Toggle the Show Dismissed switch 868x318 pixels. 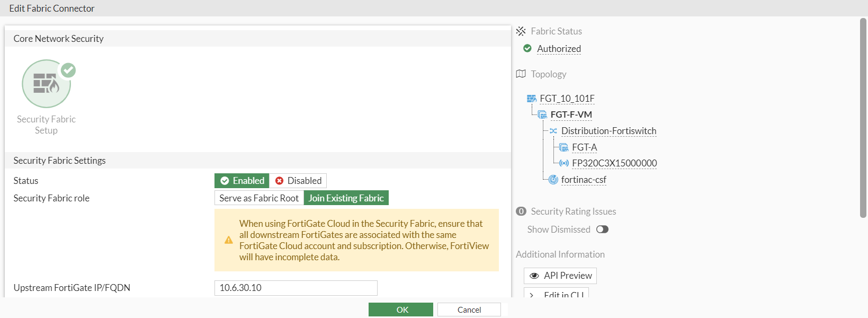(x=602, y=229)
